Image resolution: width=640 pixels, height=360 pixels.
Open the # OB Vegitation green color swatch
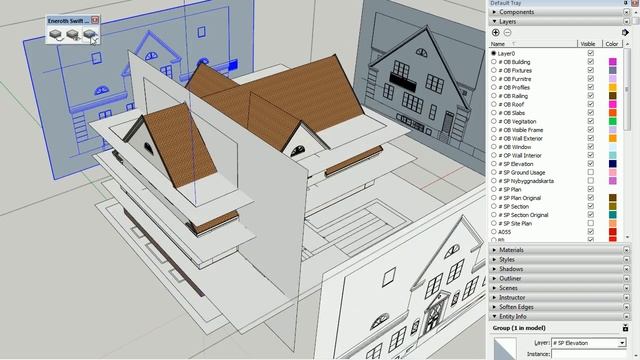(x=613, y=121)
